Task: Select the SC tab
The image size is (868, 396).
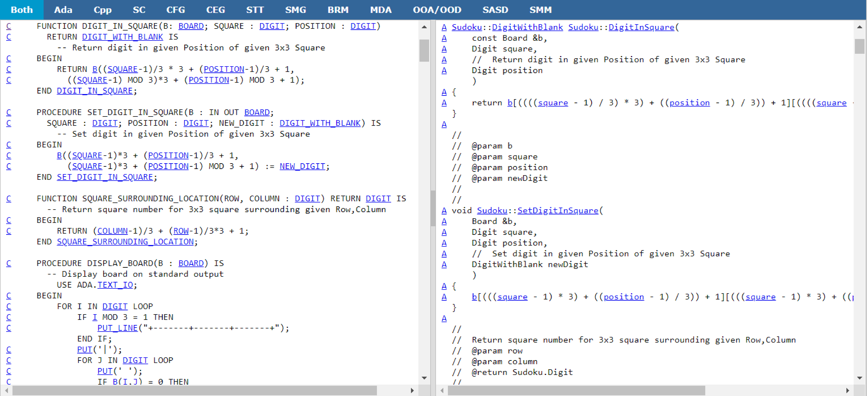Action: (x=139, y=10)
